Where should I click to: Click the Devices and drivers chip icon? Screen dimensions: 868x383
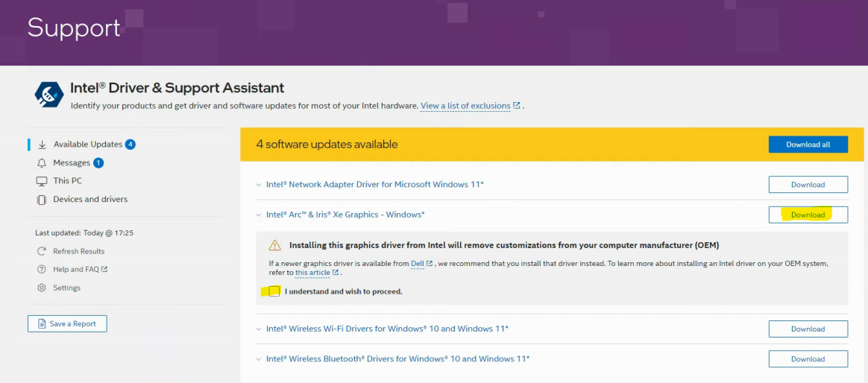pos(42,200)
